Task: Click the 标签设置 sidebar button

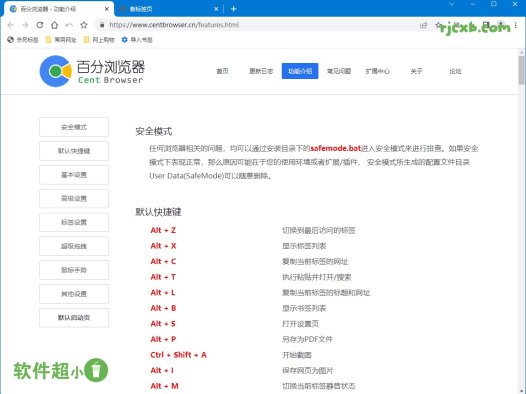Action: click(74, 222)
